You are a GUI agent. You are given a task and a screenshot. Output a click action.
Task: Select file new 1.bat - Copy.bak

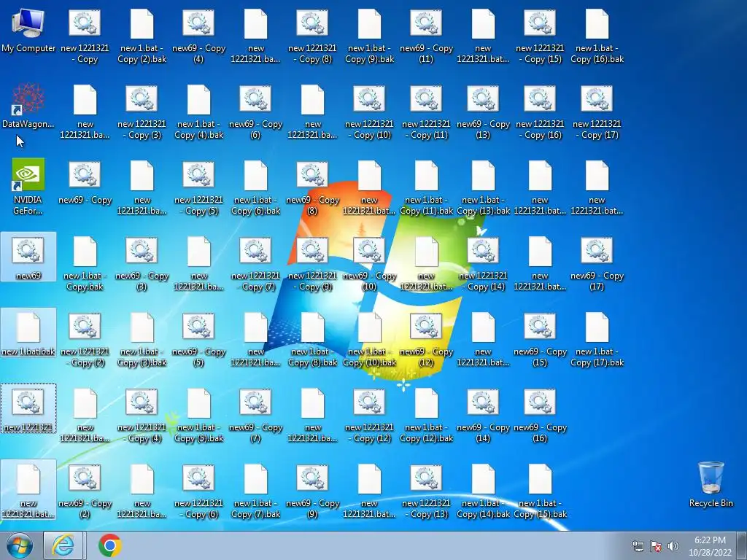click(85, 263)
